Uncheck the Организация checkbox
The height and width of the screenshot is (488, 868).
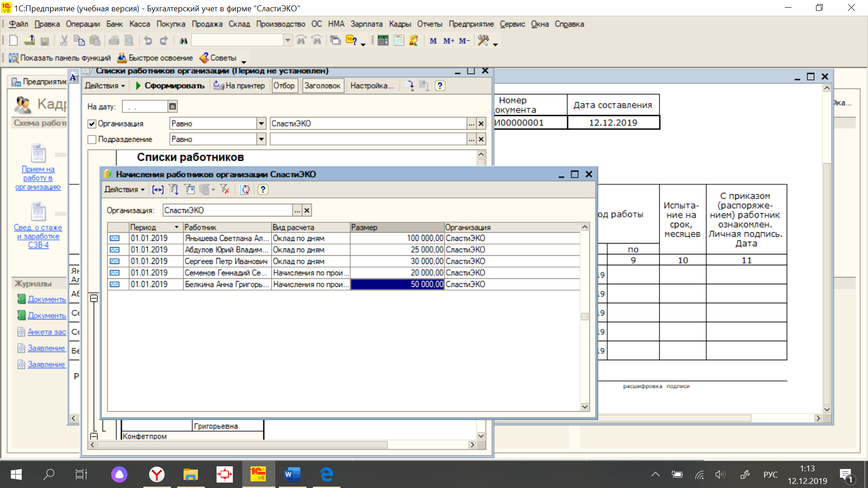[92, 124]
